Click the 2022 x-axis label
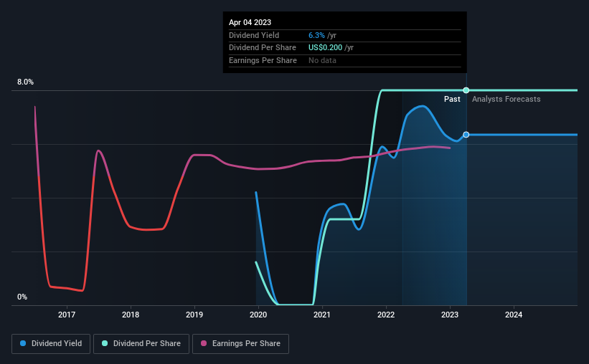This screenshot has height=364, width=589. [x=386, y=315]
